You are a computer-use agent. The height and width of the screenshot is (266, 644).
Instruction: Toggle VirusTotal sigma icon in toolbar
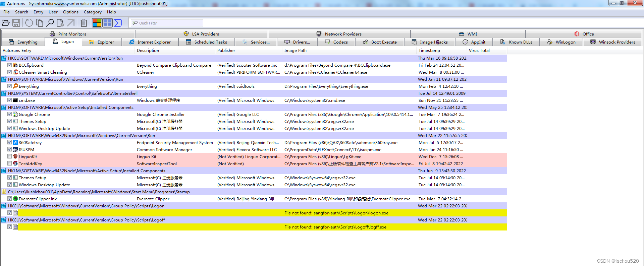[118, 23]
